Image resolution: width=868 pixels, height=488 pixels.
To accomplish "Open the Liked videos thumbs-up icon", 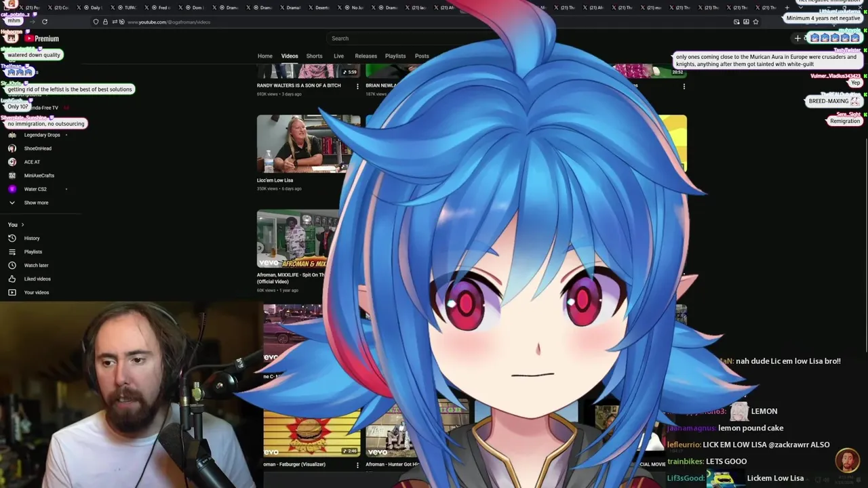I will click(12, 279).
